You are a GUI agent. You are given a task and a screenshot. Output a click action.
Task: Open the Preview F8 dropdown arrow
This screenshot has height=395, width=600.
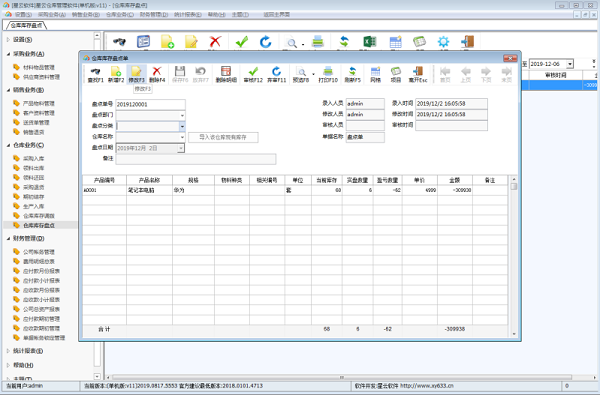[x=313, y=74]
